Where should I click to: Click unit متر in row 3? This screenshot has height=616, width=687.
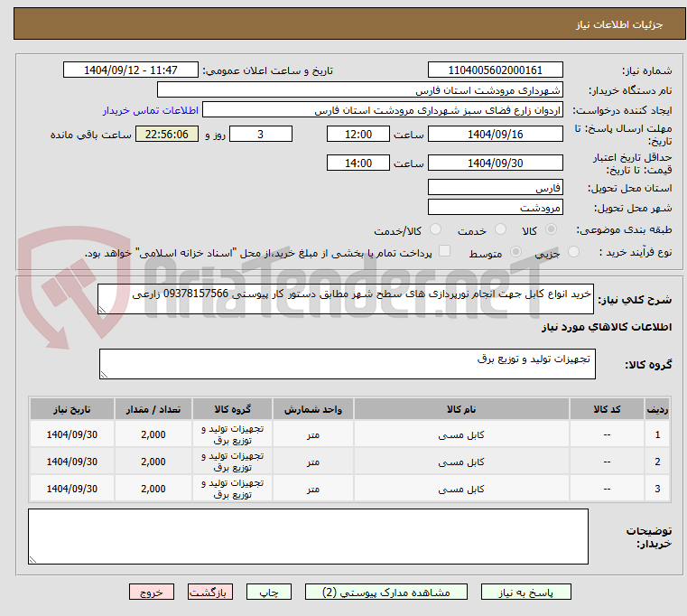pos(313,489)
